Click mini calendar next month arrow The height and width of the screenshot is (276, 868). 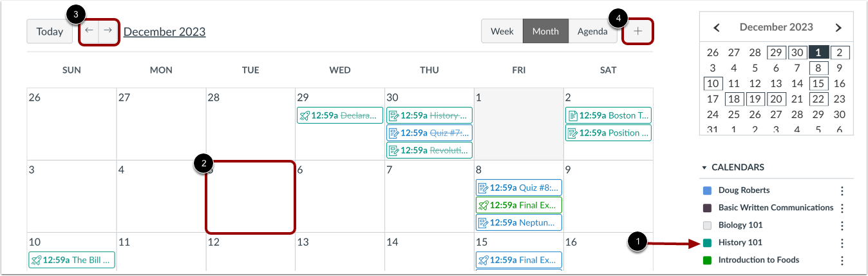tap(838, 28)
